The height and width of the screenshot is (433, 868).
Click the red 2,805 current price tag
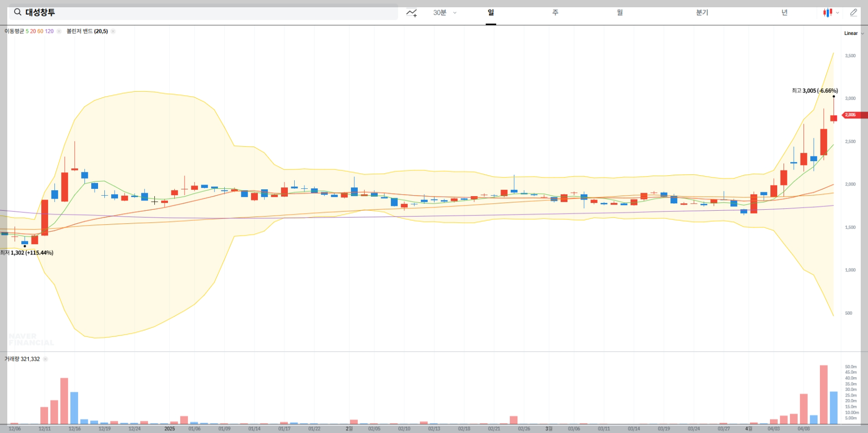(854, 115)
